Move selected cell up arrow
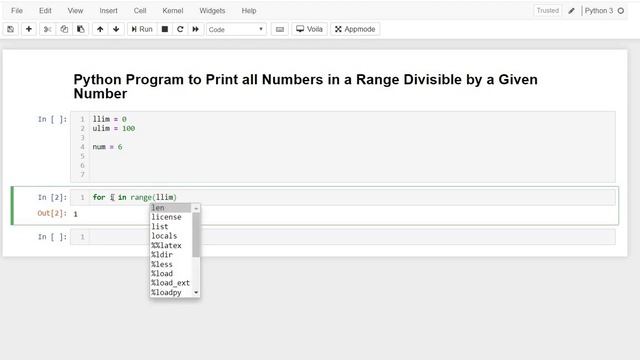 click(100, 29)
